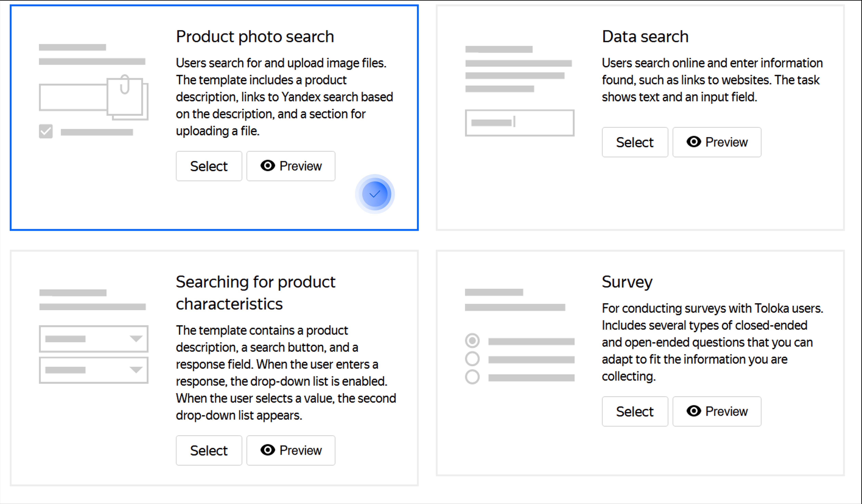Screen dimensions: 862x504
Task: Select the Product photo search template
Action: pyautogui.click(x=209, y=166)
